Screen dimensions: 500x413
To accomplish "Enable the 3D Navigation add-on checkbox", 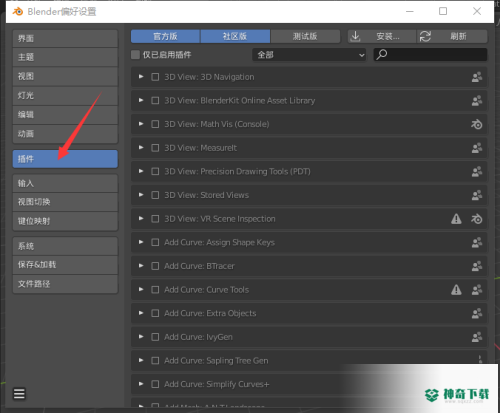I will pyautogui.click(x=155, y=77).
